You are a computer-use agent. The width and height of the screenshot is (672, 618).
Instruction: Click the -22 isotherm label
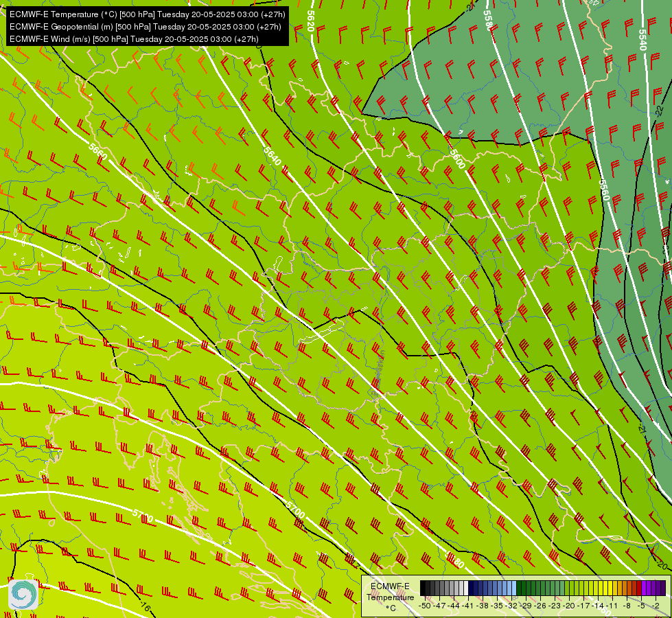660,111
